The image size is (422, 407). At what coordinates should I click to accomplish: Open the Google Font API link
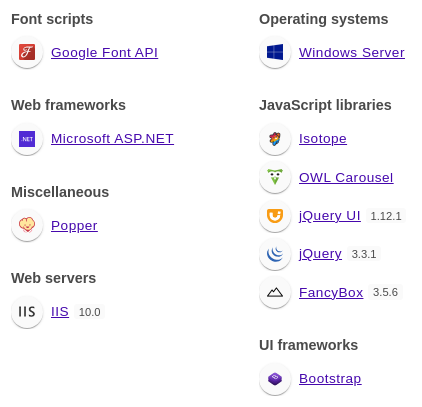[104, 53]
